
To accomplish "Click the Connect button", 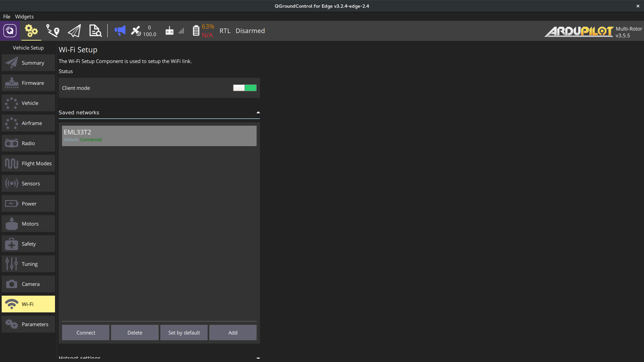I will point(86,333).
